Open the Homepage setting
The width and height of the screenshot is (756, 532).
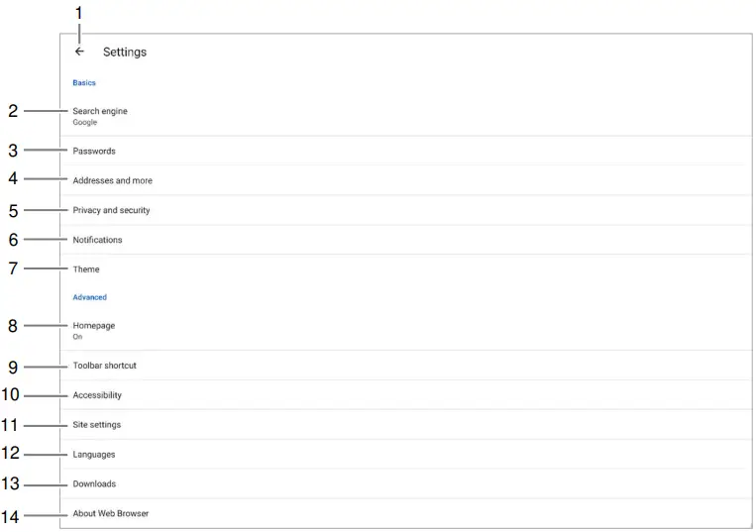click(x=93, y=325)
